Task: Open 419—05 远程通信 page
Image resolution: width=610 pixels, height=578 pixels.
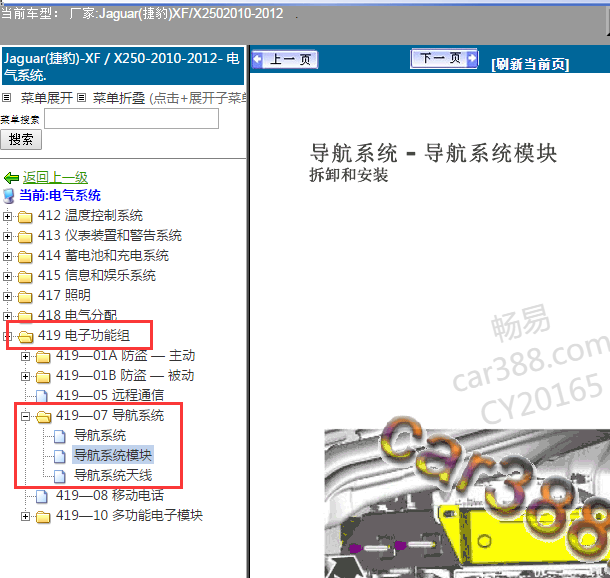Action: tap(110, 395)
